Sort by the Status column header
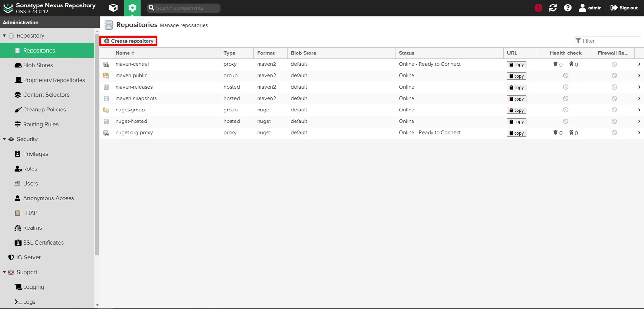The image size is (644, 309). 449,53
